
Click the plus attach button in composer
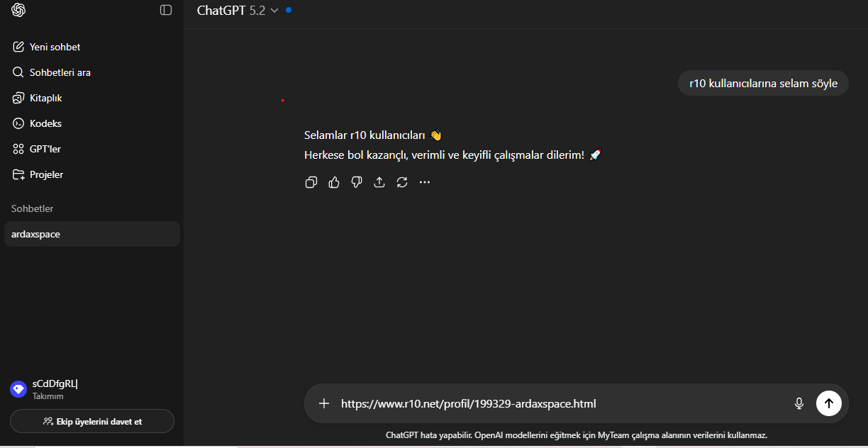click(324, 403)
